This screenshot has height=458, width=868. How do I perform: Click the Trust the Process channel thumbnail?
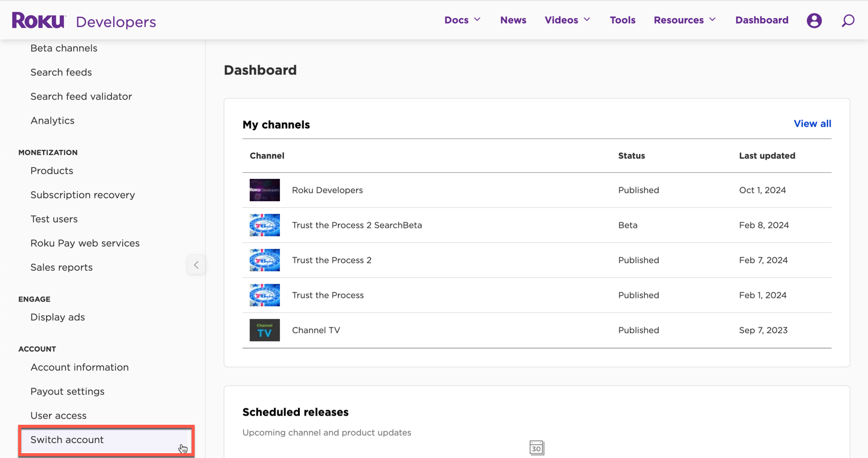(265, 295)
